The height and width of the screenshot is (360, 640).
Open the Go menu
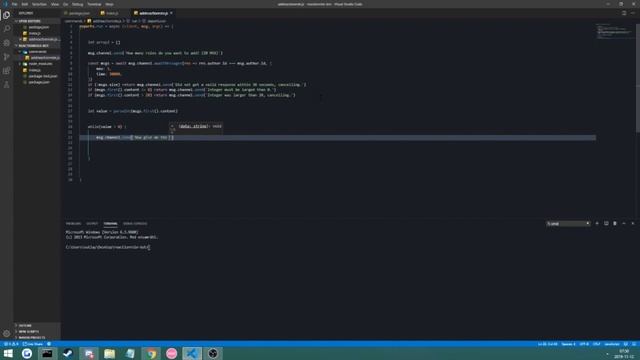[x=65, y=4]
